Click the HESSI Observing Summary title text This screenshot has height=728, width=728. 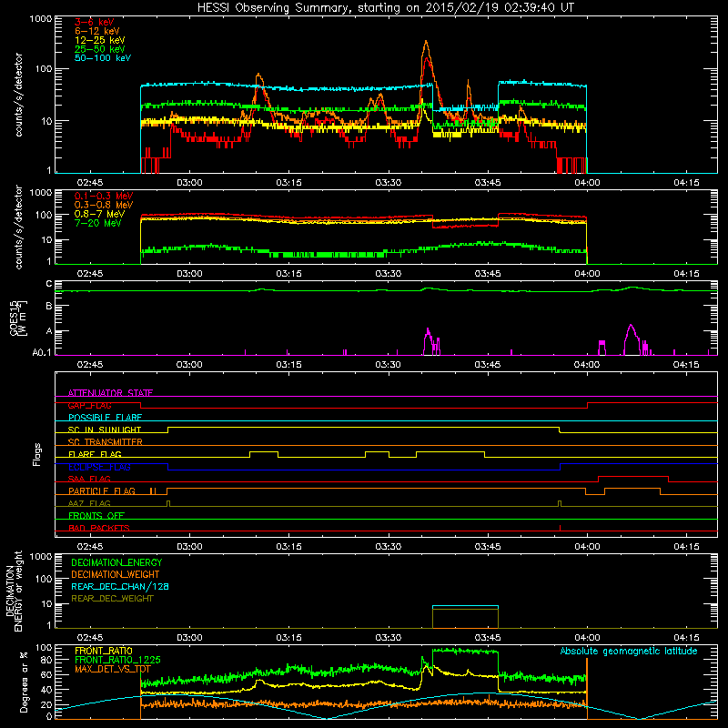coord(386,8)
